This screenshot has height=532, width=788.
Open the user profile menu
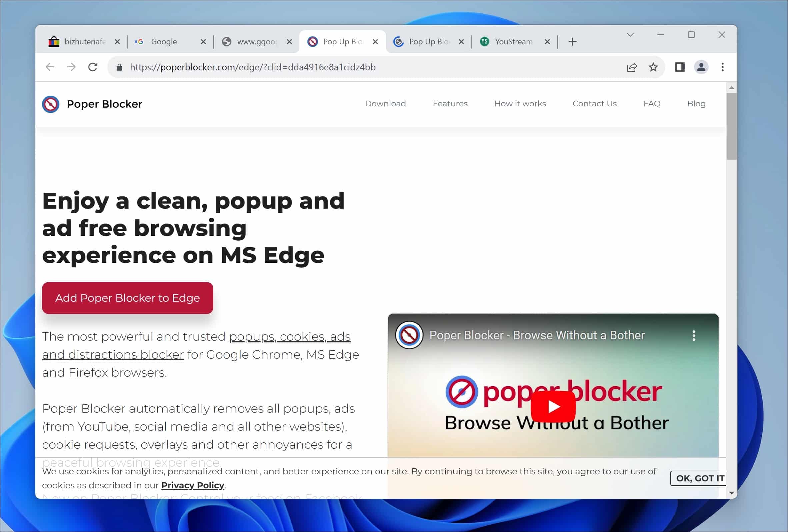tap(701, 67)
